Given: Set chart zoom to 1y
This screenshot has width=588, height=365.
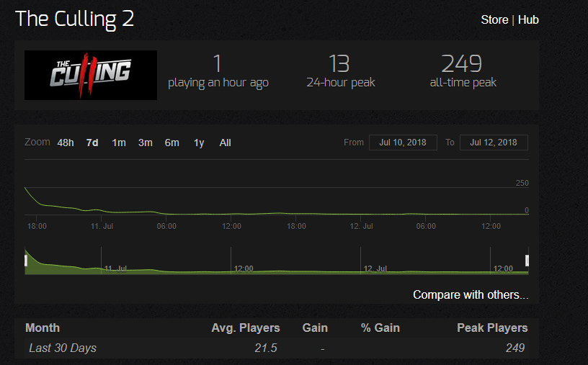Looking at the screenshot, I should (199, 143).
